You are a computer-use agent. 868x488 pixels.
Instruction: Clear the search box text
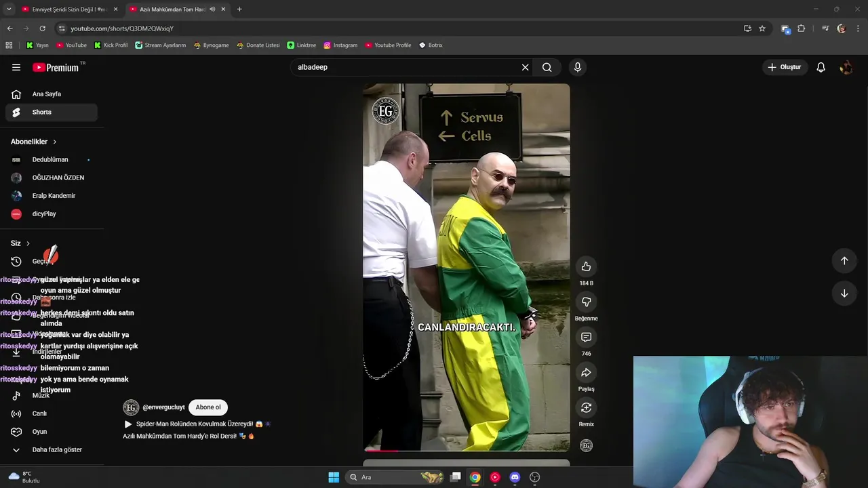click(x=525, y=67)
